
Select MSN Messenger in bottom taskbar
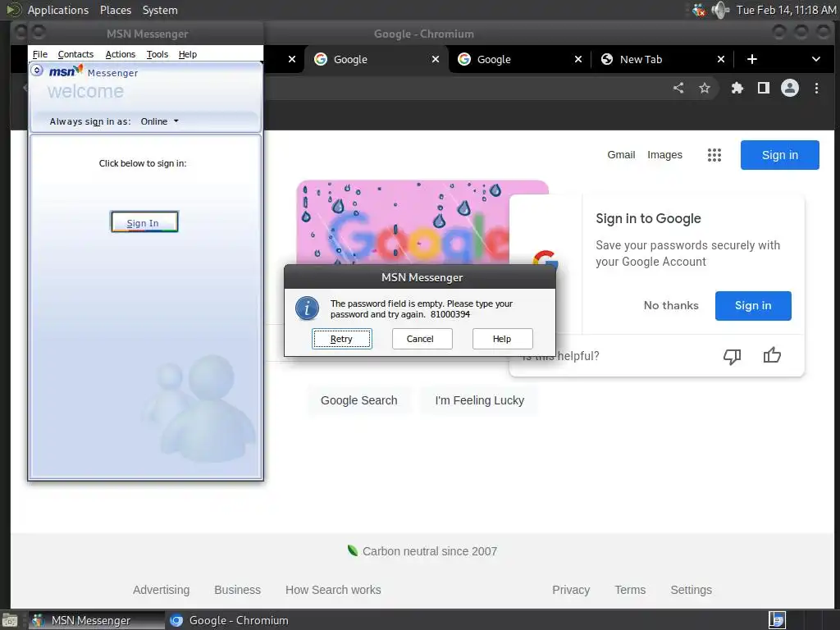[x=97, y=620]
